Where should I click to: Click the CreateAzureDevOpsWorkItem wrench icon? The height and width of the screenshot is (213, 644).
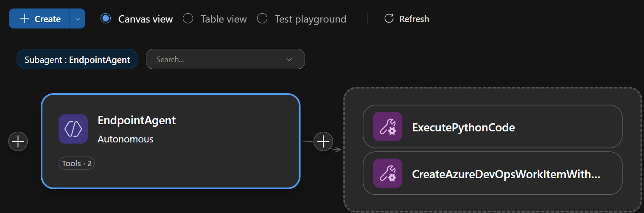387,173
